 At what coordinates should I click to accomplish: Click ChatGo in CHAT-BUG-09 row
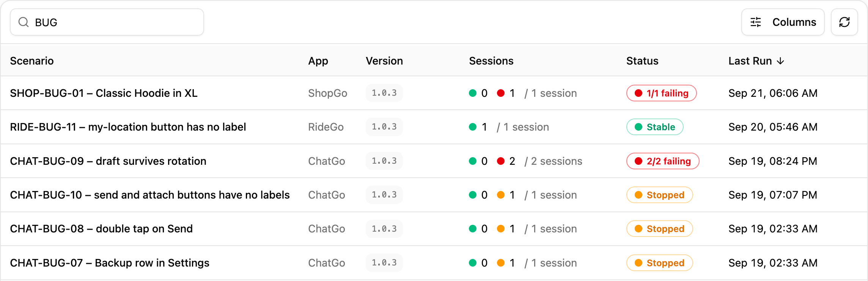click(327, 161)
